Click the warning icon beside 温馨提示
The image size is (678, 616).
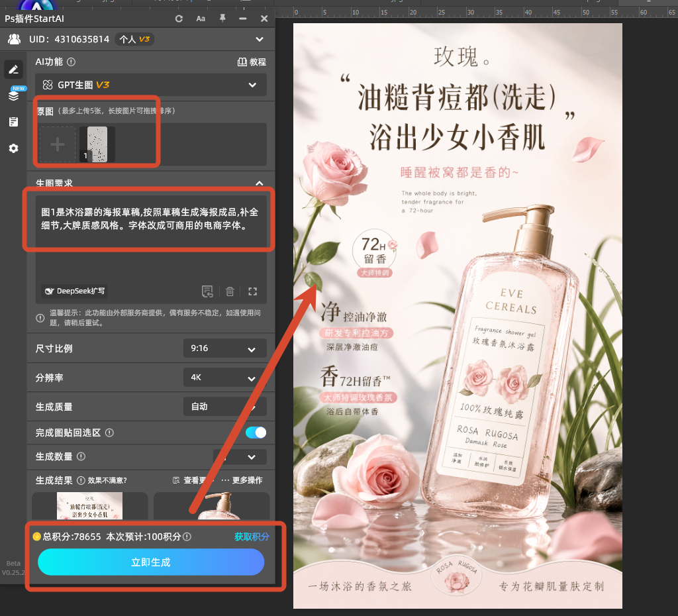click(40, 318)
